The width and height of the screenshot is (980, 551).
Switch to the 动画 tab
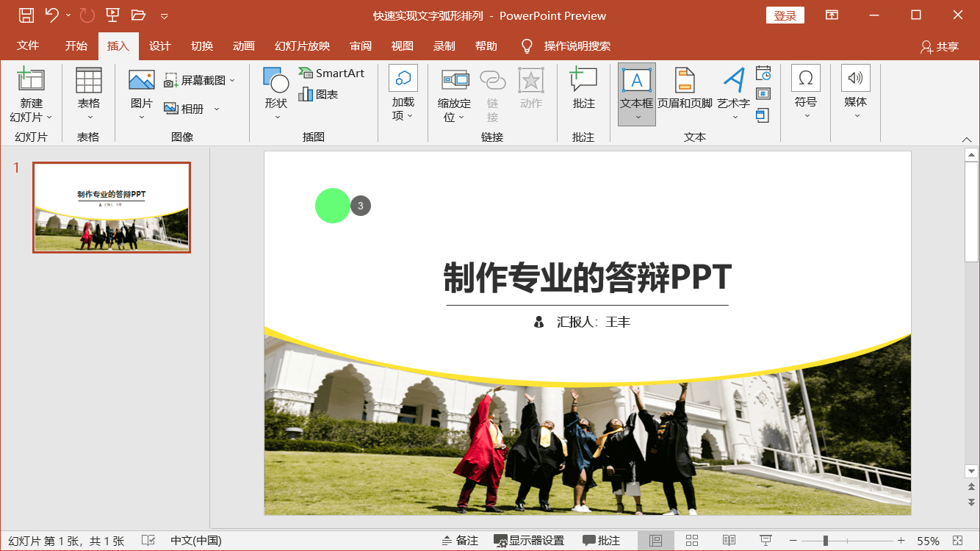pos(244,46)
